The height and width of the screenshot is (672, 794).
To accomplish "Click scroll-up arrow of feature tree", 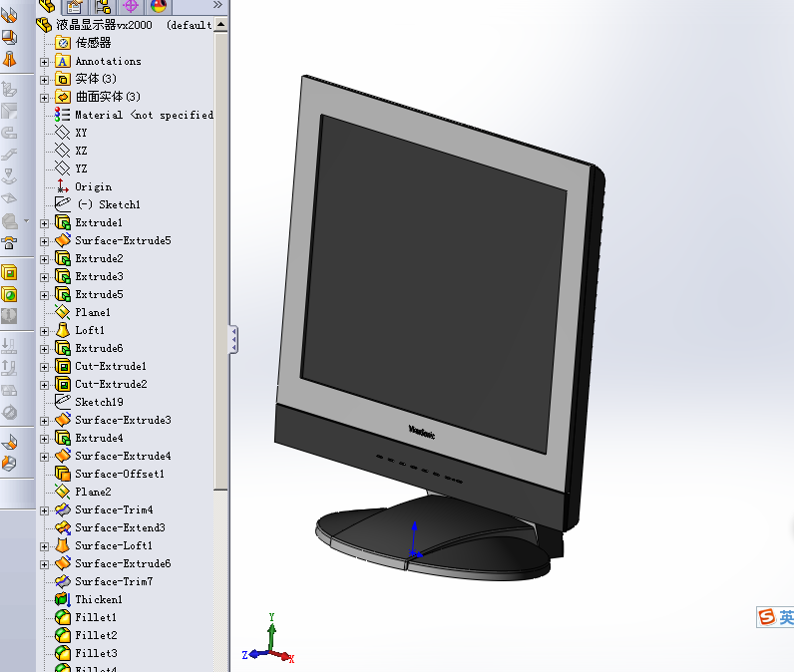I will (220, 24).
